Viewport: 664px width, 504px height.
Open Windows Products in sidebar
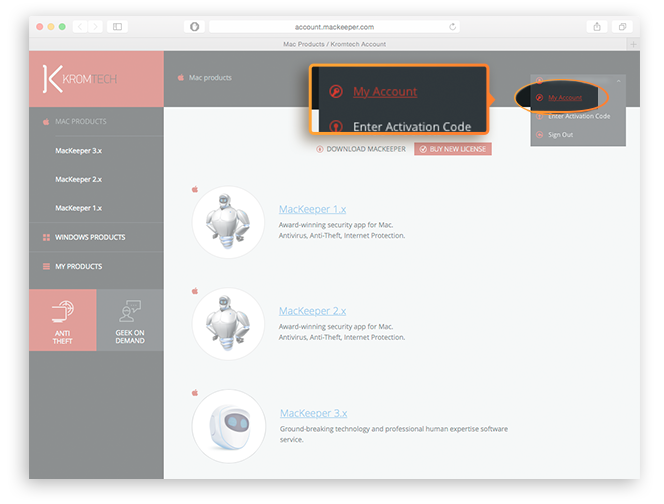click(x=90, y=237)
